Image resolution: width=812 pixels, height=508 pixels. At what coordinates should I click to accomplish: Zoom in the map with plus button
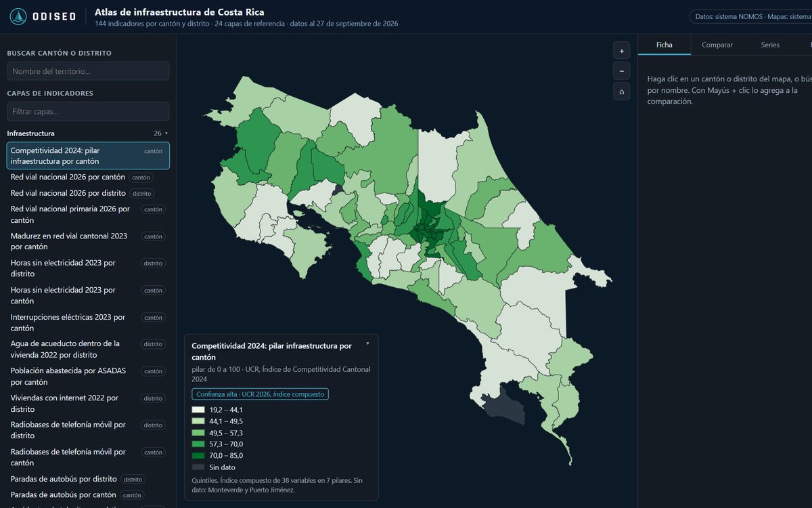622,51
